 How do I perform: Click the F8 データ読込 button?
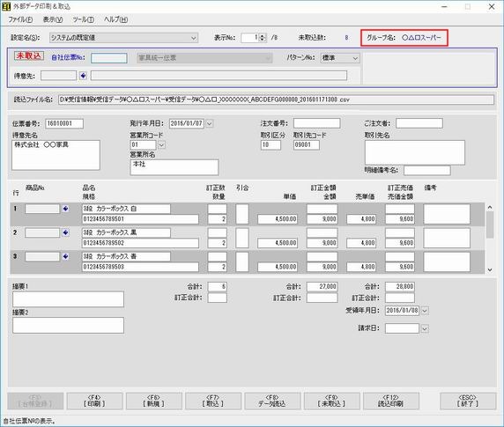click(272, 401)
